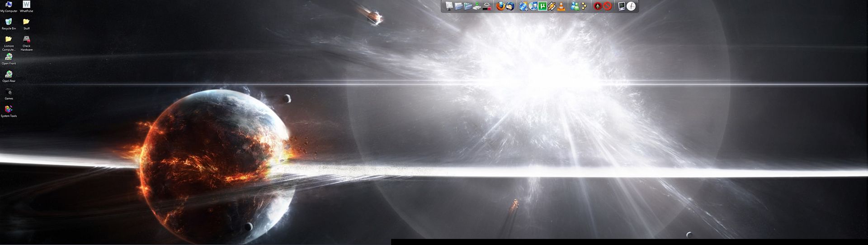Launch uTorrent from the dock
Screen dimensions: 868x245
tap(542, 6)
